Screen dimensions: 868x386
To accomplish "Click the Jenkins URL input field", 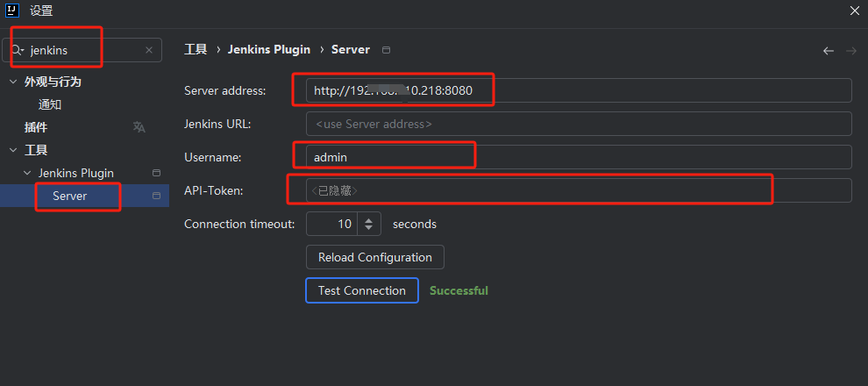I will [x=579, y=124].
